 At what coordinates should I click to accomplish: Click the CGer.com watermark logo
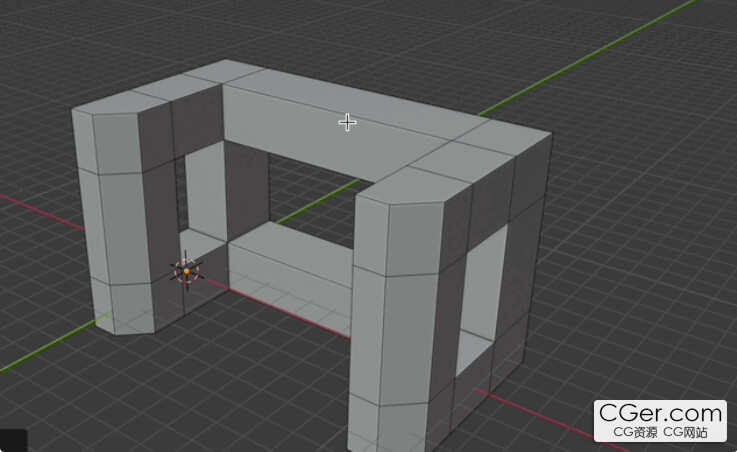[x=660, y=413]
